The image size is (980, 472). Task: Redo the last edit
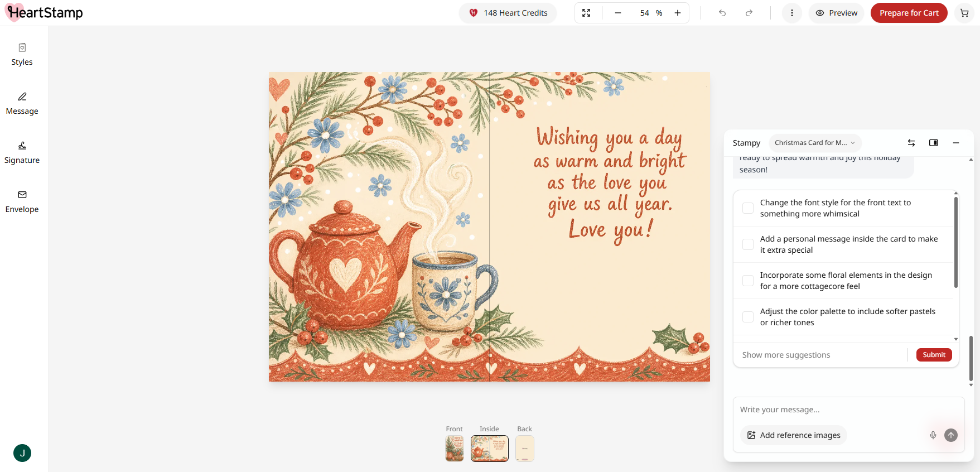(749, 13)
